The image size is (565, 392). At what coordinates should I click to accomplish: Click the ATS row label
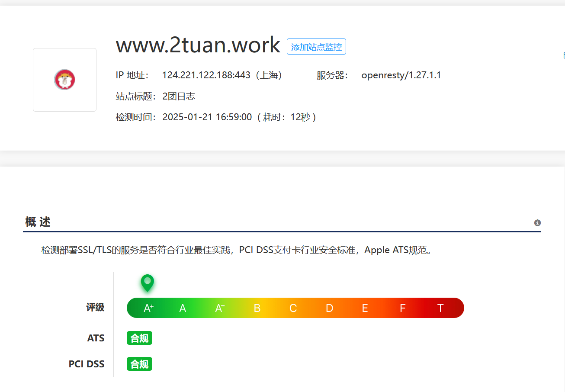click(96, 338)
